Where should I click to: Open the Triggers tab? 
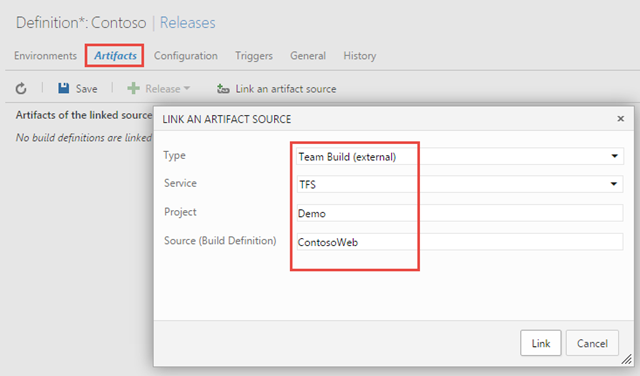click(253, 56)
